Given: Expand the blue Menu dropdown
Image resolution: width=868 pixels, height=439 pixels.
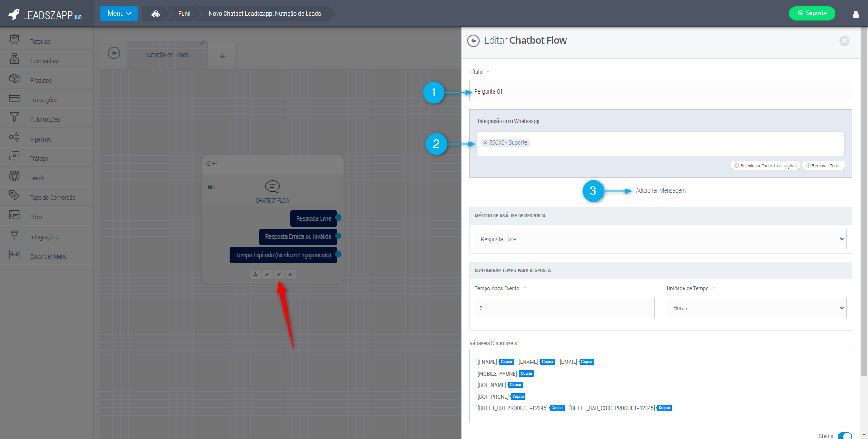Looking at the screenshot, I should [x=119, y=14].
